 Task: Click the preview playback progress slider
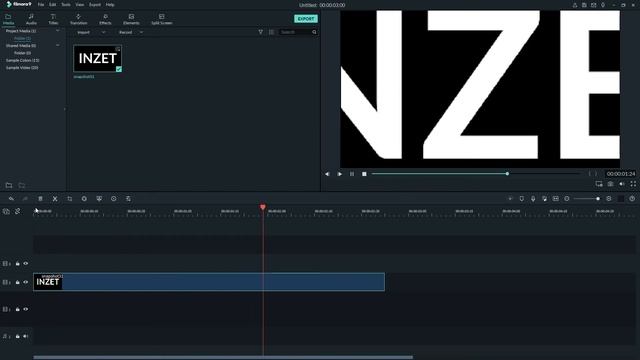pyautogui.click(x=476, y=174)
